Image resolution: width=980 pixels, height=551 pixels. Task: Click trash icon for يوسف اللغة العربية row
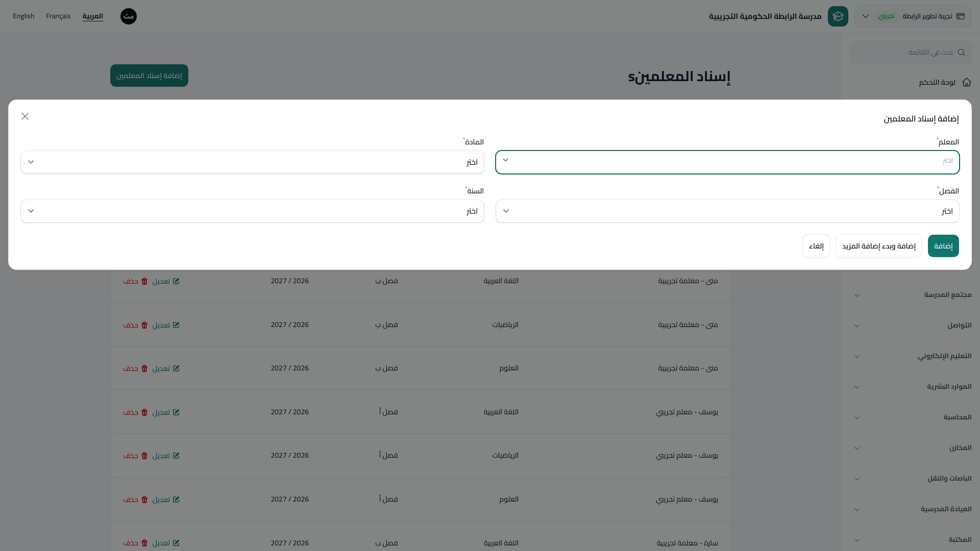(x=144, y=412)
